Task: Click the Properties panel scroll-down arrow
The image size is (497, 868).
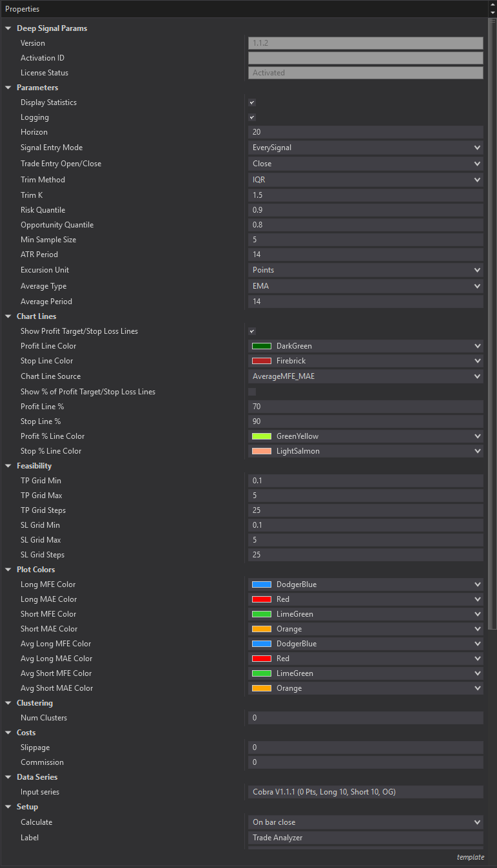Action: point(492,12)
